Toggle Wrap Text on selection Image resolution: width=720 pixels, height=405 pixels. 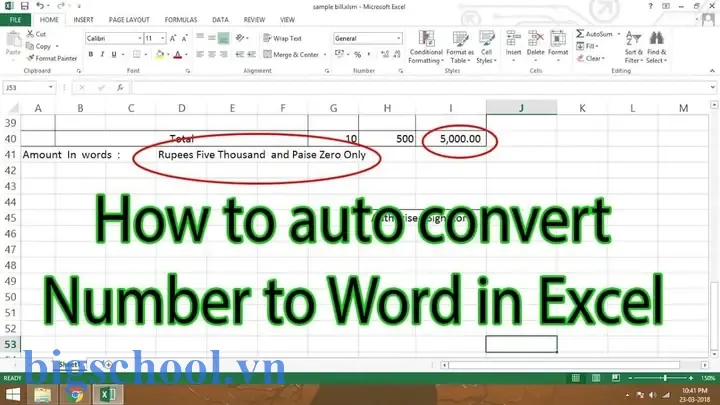[282, 38]
